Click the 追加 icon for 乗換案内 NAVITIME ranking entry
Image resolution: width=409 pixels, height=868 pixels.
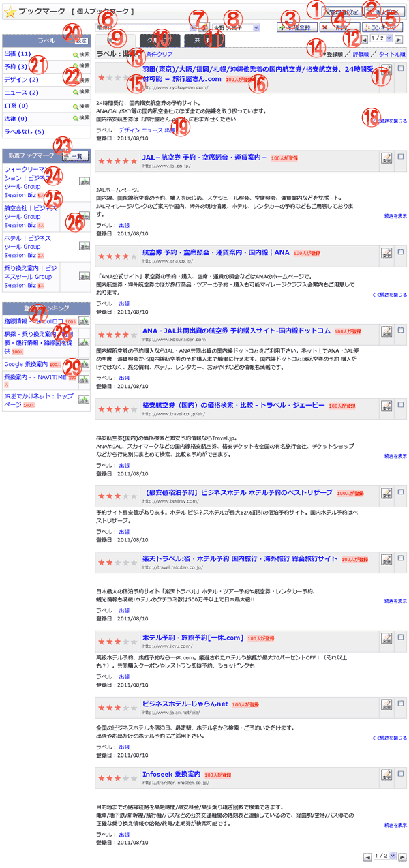click(x=85, y=379)
